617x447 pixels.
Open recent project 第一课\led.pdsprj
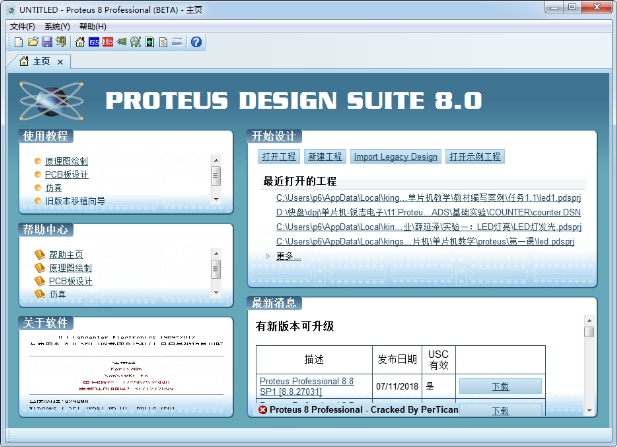coord(425,241)
